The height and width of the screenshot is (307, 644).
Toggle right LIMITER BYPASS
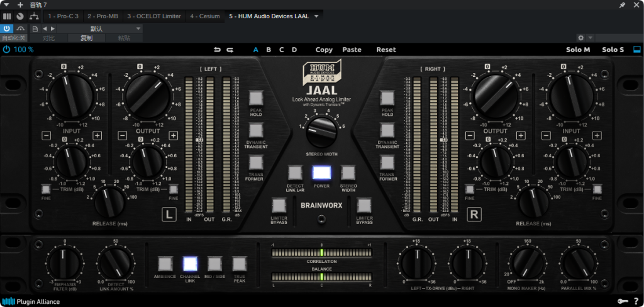[x=364, y=206]
